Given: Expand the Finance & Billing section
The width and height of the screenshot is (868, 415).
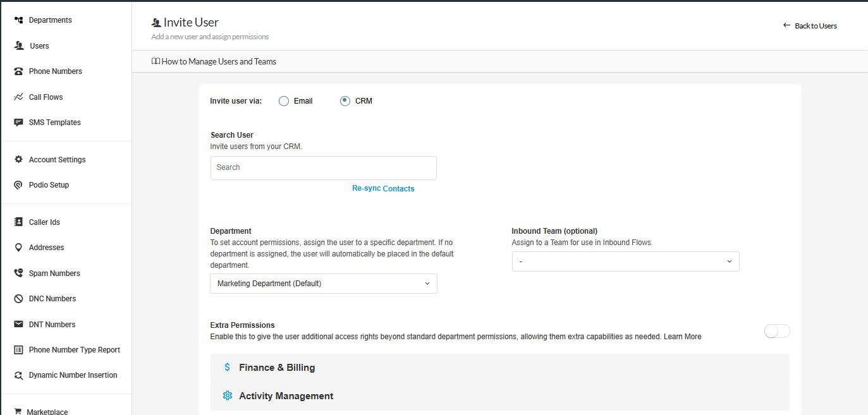Looking at the screenshot, I should [277, 368].
